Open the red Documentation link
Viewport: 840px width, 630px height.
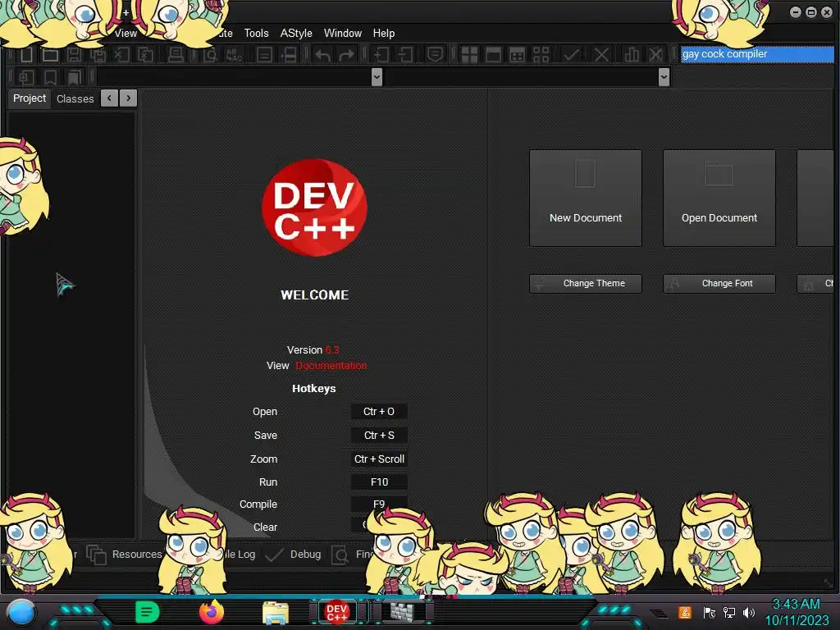(x=331, y=366)
